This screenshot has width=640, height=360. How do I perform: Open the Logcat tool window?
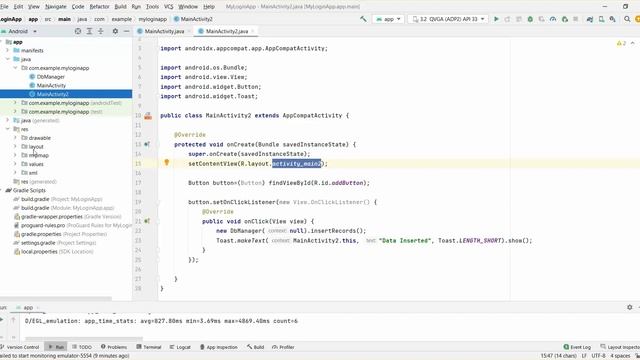(180, 347)
